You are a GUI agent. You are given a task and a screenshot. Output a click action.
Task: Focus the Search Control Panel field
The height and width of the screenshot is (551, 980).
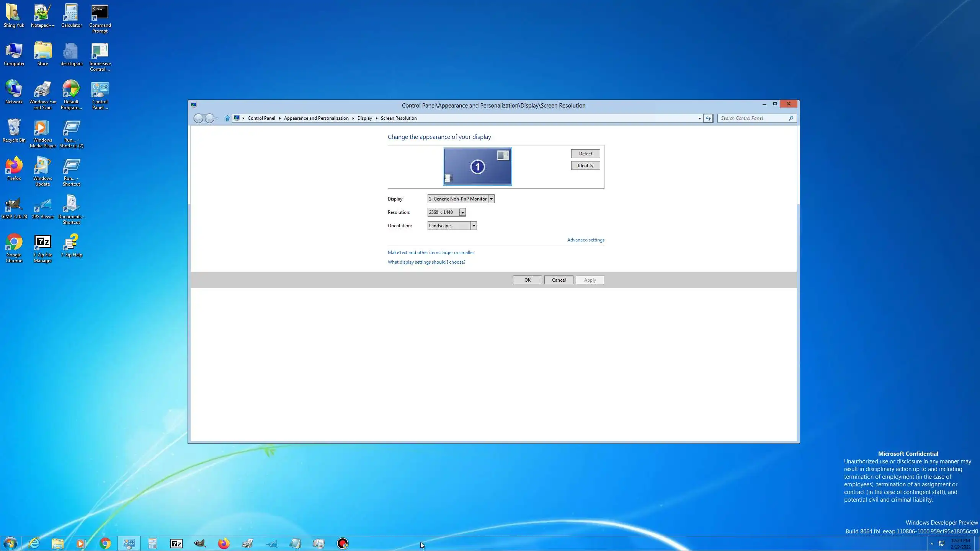click(x=752, y=118)
